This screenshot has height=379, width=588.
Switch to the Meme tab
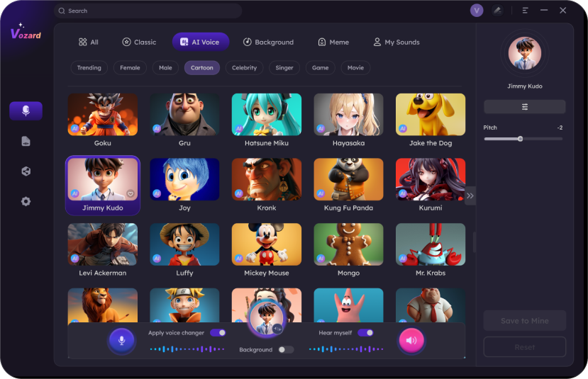pos(333,42)
